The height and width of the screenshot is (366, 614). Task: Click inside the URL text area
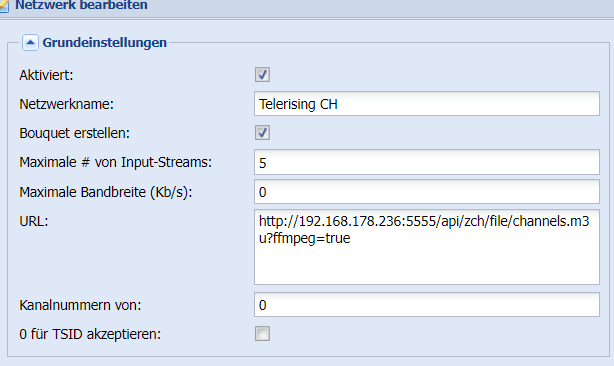427,247
